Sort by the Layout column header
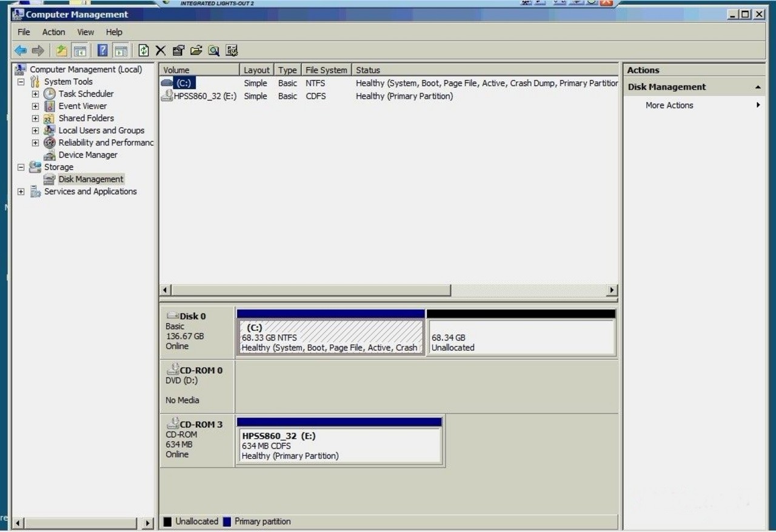This screenshot has height=532, width=776. 257,70
